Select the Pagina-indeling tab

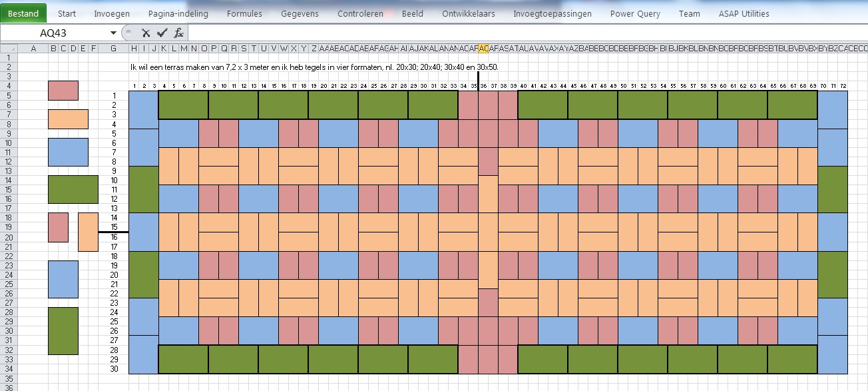click(178, 13)
